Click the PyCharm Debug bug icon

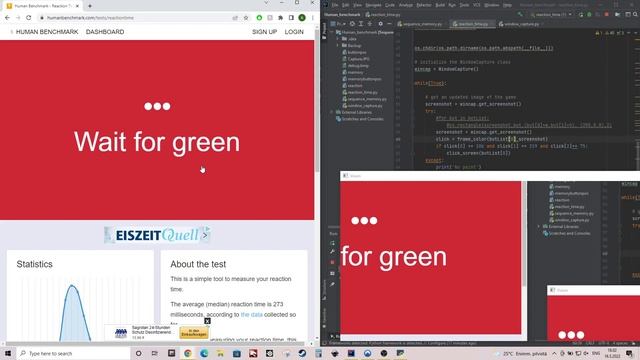tap(589, 15)
